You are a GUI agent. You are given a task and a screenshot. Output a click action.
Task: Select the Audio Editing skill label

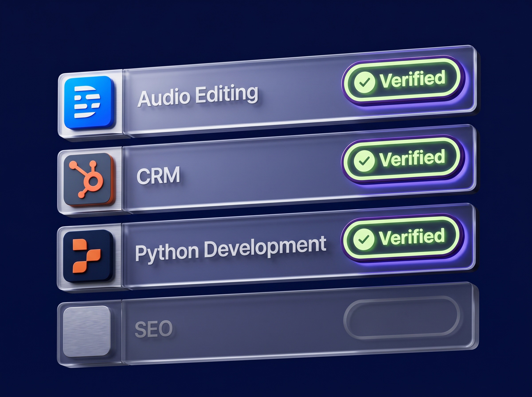198,96
